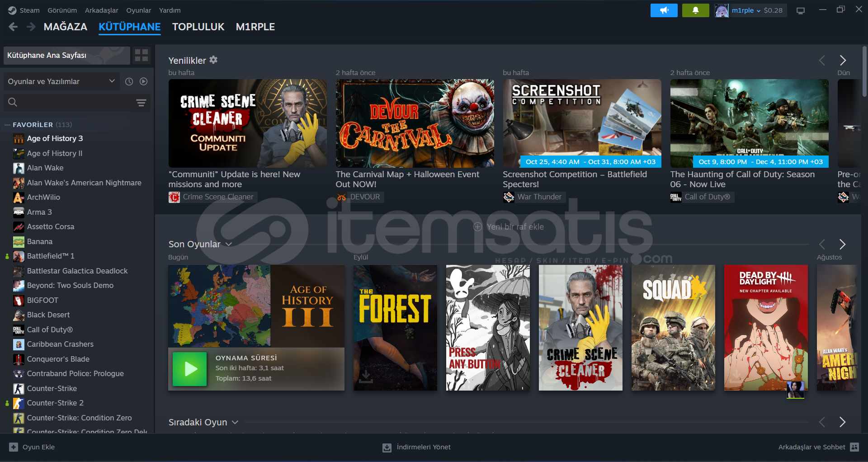The height and width of the screenshot is (462, 868).
Task: Open the announcements megaphone button
Action: coord(664,10)
